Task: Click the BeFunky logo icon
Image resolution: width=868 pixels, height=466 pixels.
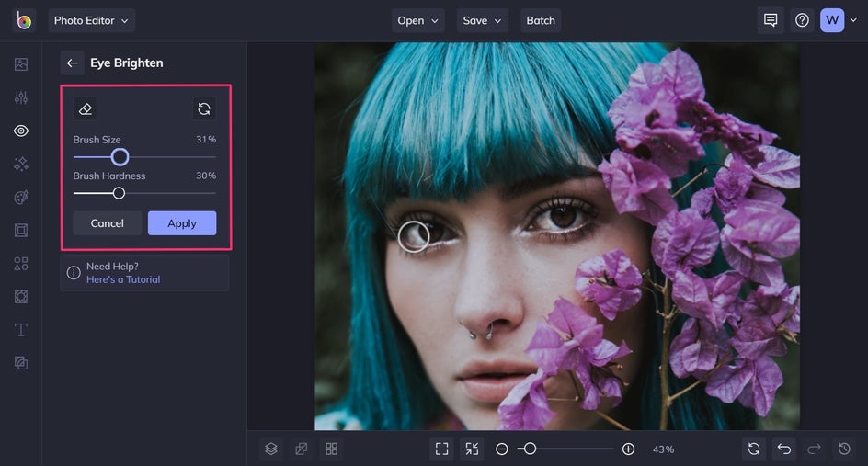Action: [24, 20]
